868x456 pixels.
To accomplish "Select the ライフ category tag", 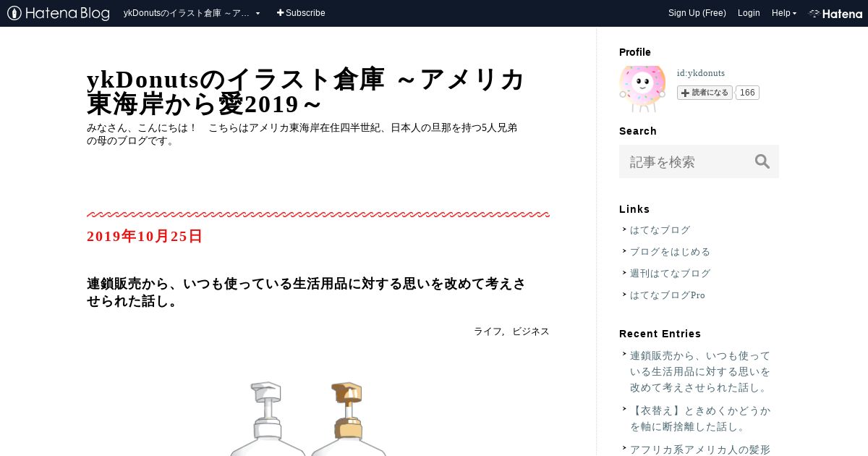I will click(x=488, y=332).
